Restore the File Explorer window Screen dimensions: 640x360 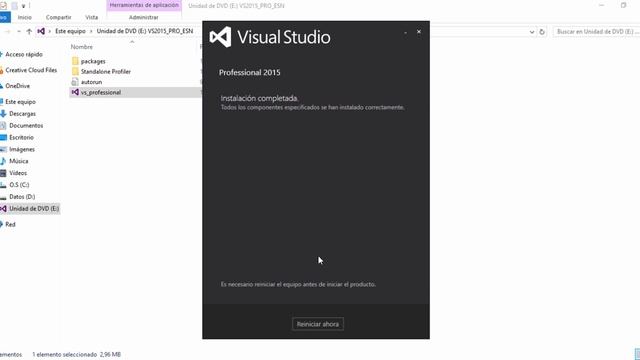(623, 5)
